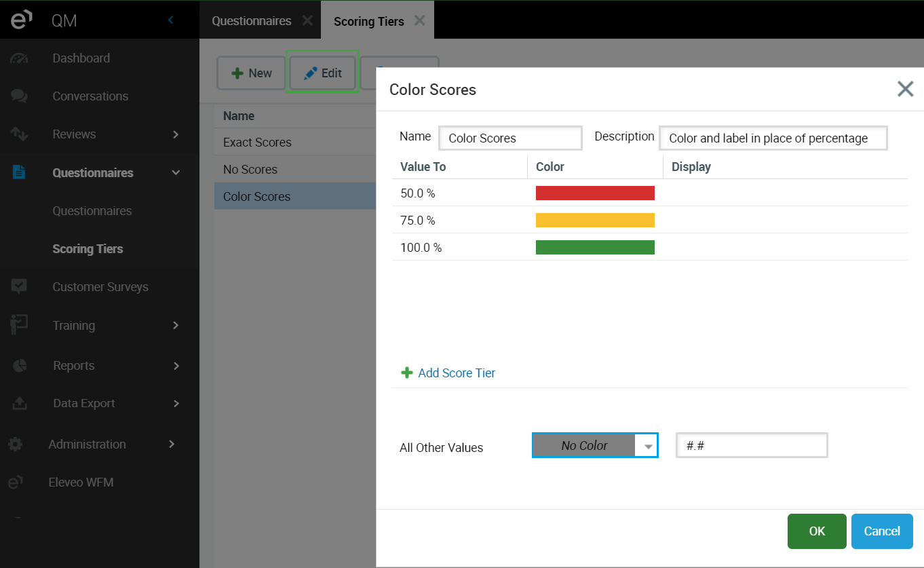Viewport: 924px width, 568px height.
Task: Expand the Administration submenu chevron
Action: pyautogui.click(x=172, y=444)
